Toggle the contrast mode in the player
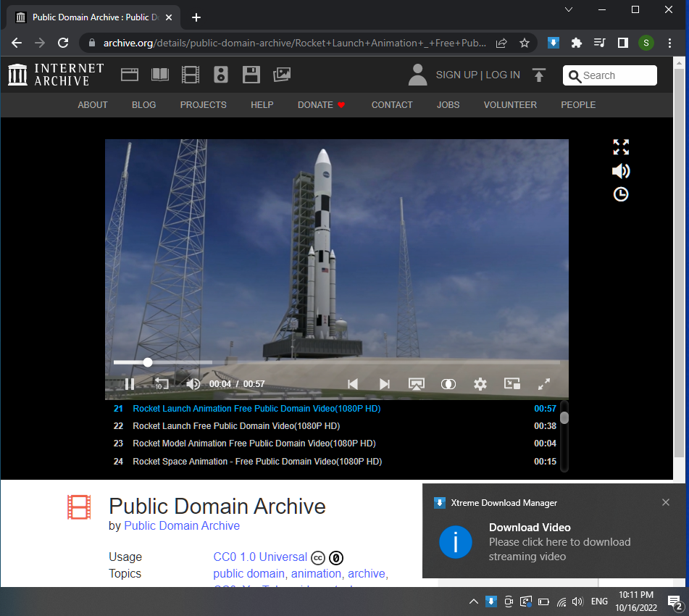Image resolution: width=689 pixels, height=616 pixels. [x=448, y=384]
